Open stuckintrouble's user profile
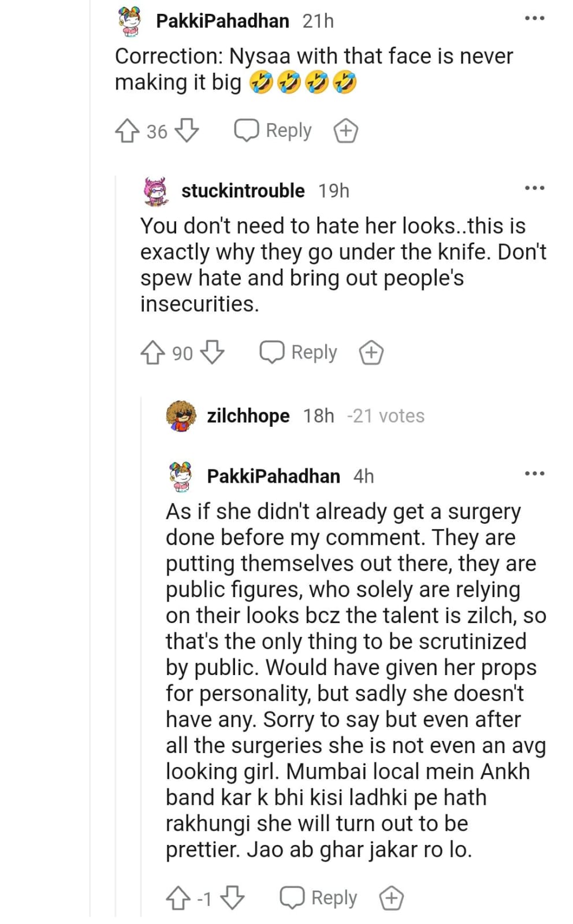Viewport: 573px width, 924px height. click(x=243, y=191)
